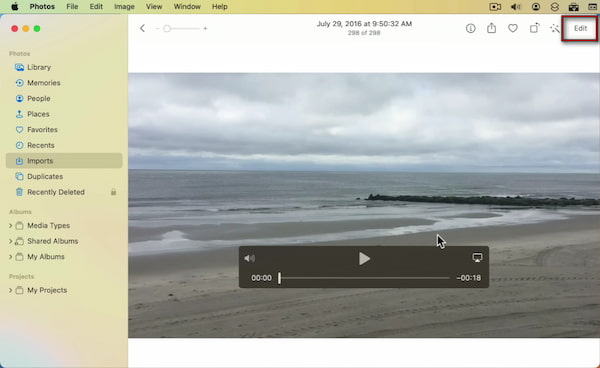Screen dimensions: 600x368
Task: Click the Recently Deleted trash icon
Action: 19,192
